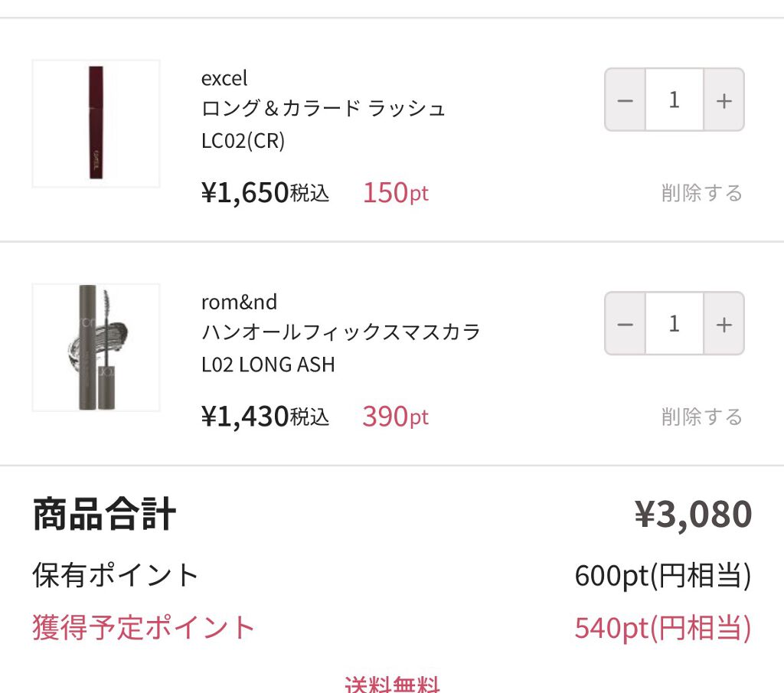Click the excel mascara quantity field
Viewport: 784px width, 693px height.
point(674,100)
